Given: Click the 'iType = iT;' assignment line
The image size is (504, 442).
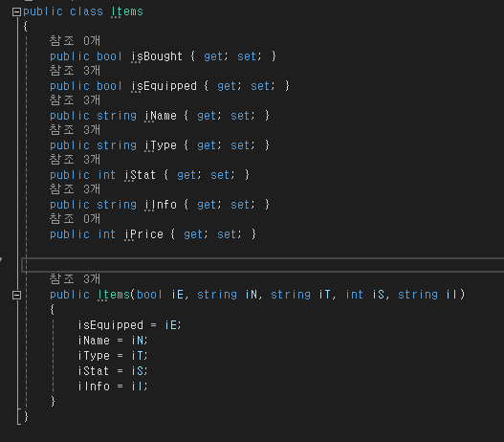Looking at the screenshot, I should pyautogui.click(x=113, y=356).
